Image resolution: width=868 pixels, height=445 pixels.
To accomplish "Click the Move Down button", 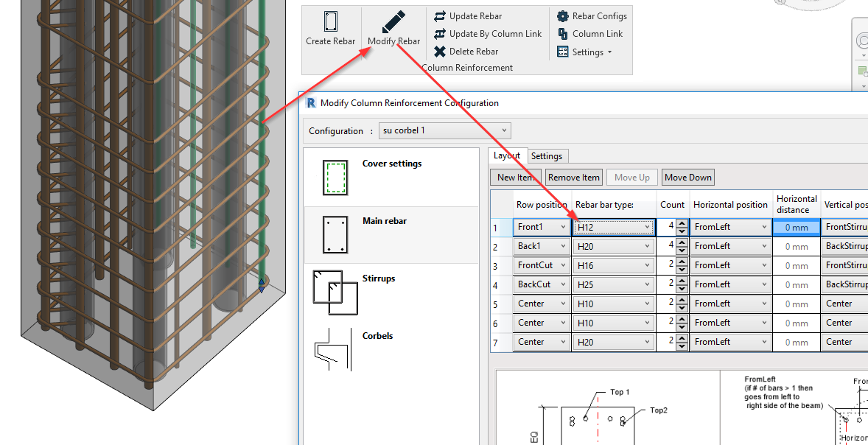I will coord(687,177).
